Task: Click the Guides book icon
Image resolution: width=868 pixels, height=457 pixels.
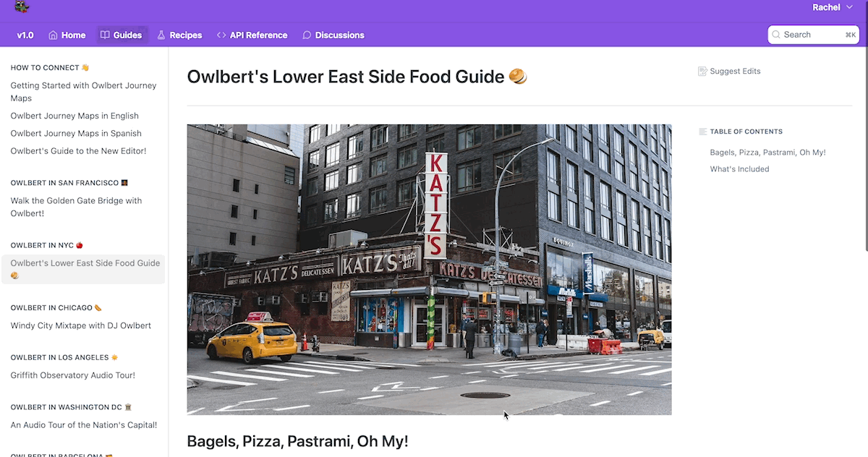Action: (x=105, y=35)
